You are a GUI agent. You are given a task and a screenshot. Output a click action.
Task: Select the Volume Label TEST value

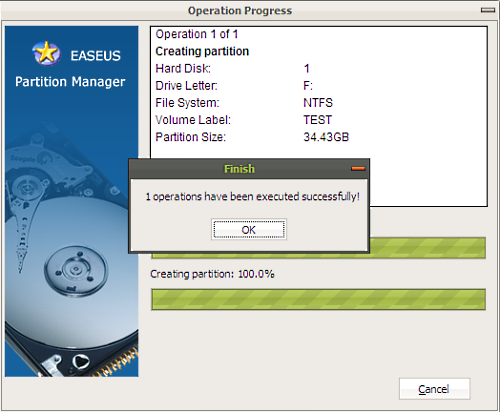[x=317, y=120]
